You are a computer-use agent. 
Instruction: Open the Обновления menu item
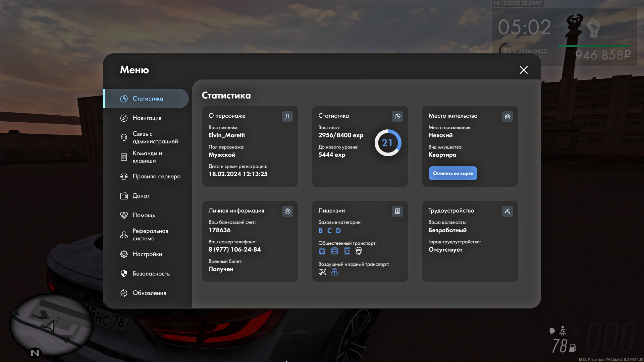point(149,293)
